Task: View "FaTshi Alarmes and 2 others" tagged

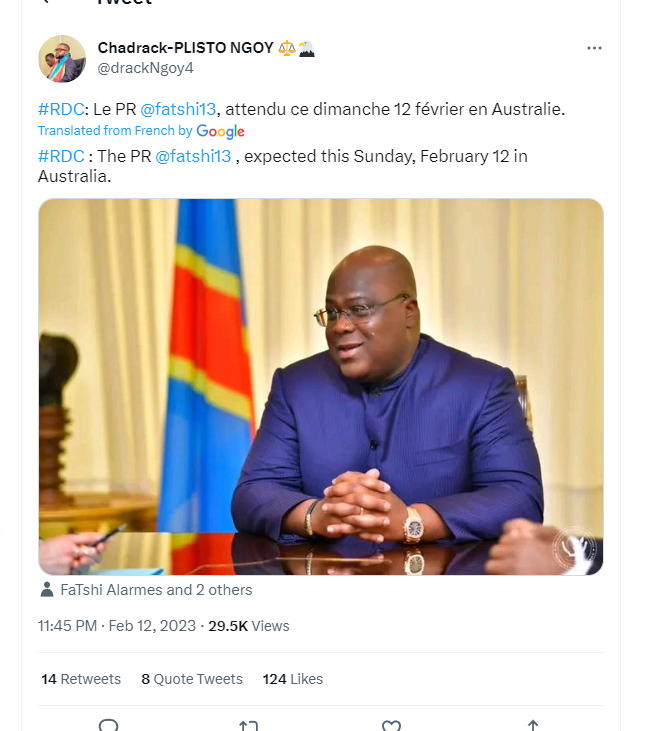Action: click(156, 590)
